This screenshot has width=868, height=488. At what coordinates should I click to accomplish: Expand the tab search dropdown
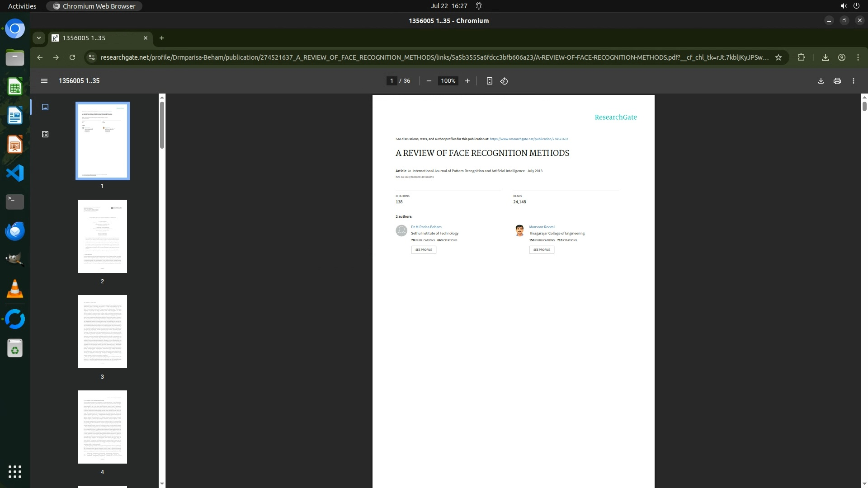coord(39,38)
